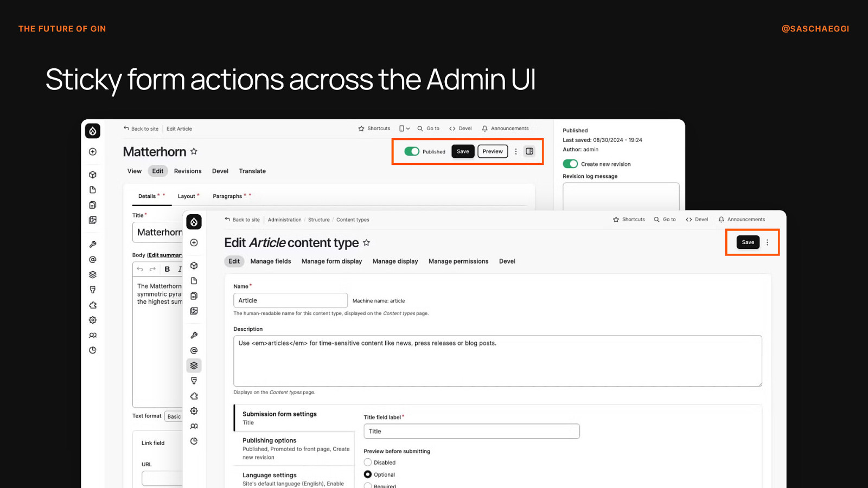Open Announcements in the Matterhorn window toolbar
868x488 pixels.
point(505,129)
